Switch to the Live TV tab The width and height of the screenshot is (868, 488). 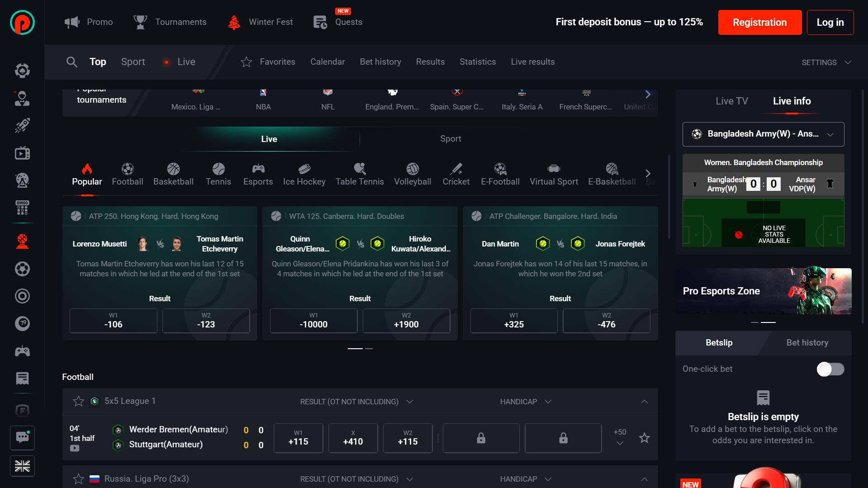(x=731, y=101)
